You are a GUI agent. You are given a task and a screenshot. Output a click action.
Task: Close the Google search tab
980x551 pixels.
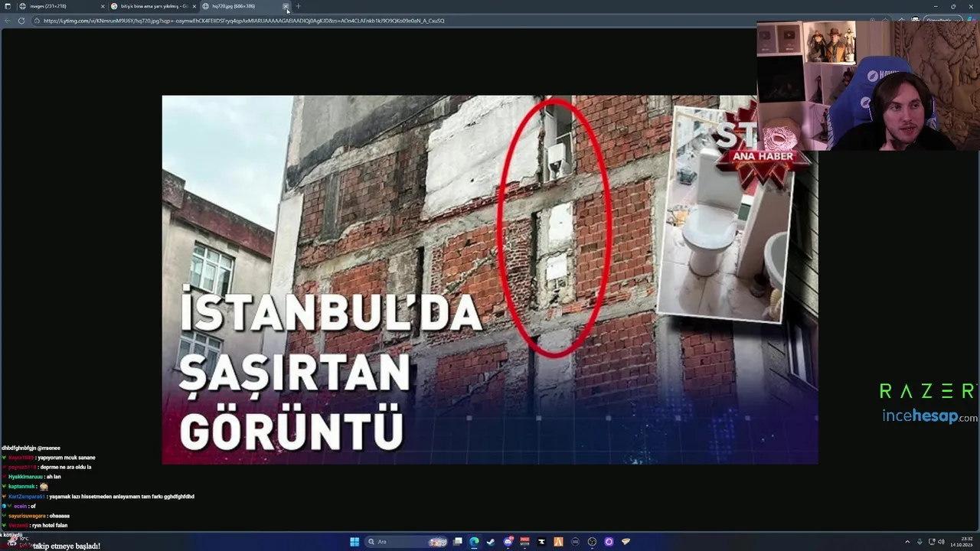pyautogui.click(x=194, y=6)
